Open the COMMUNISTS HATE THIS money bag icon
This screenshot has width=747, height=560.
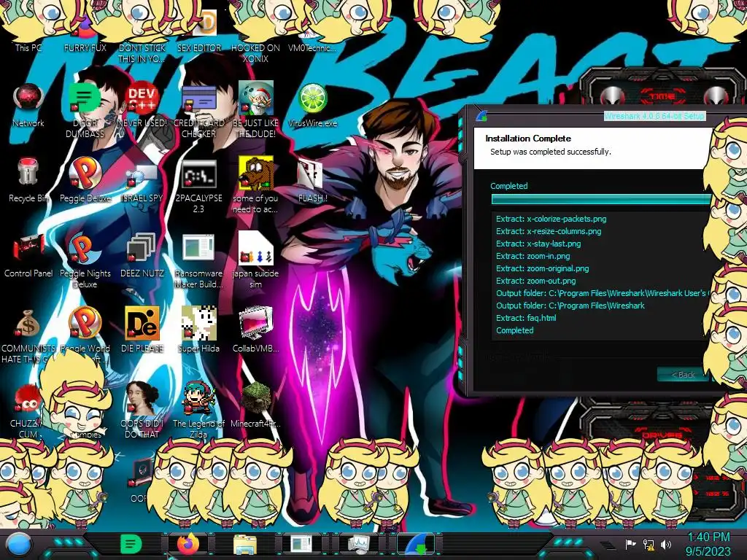tap(28, 336)
